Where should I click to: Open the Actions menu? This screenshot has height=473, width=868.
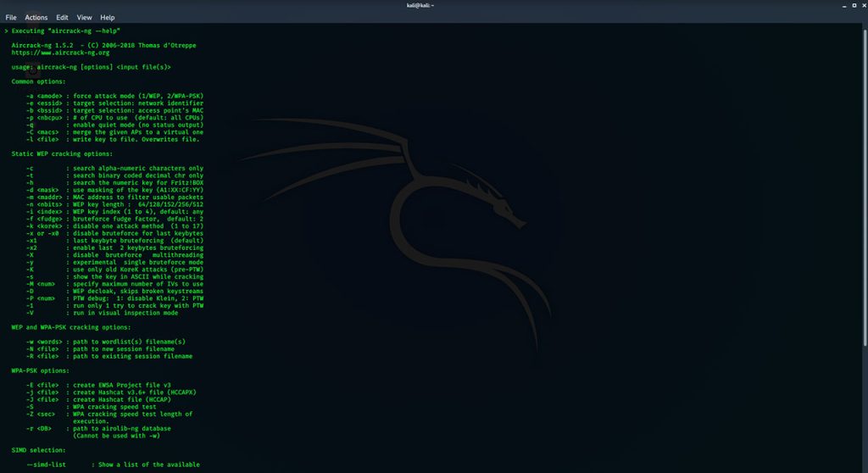coord(36,18)
